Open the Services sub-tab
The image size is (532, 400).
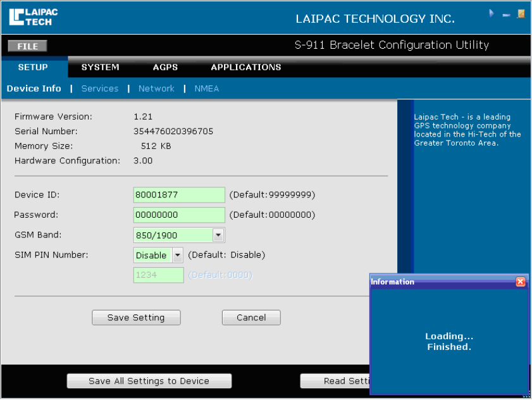point(100,89)
